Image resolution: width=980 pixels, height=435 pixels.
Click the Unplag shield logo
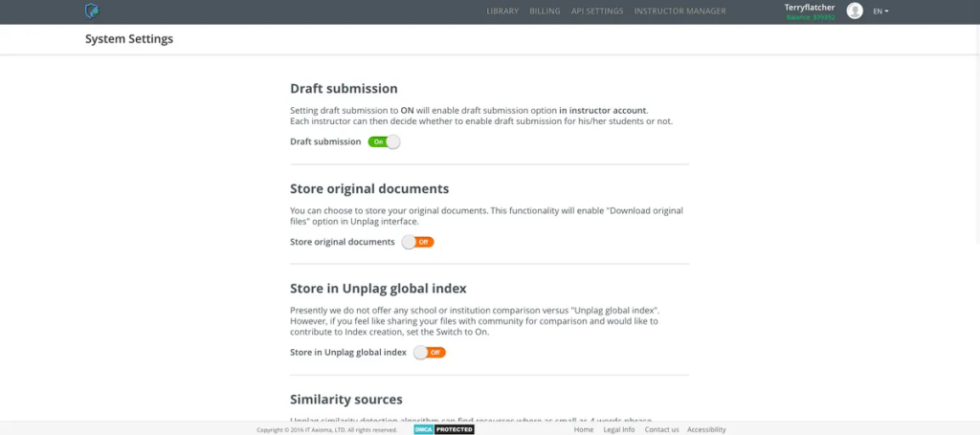point(92,11)
